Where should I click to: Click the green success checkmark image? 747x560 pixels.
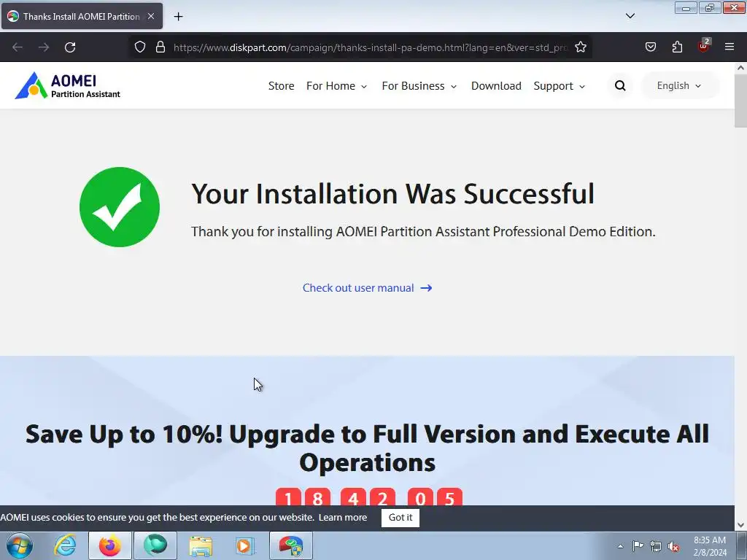pos(120,207)
